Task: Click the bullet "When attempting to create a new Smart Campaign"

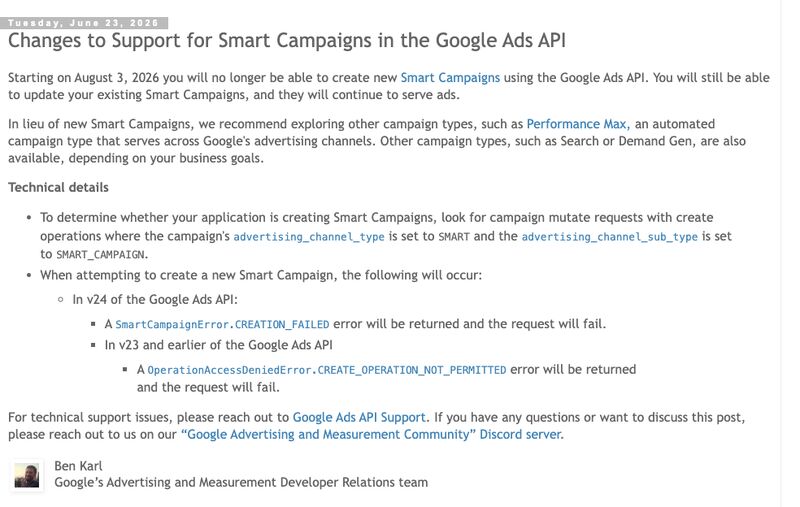Action: point(261,275)
